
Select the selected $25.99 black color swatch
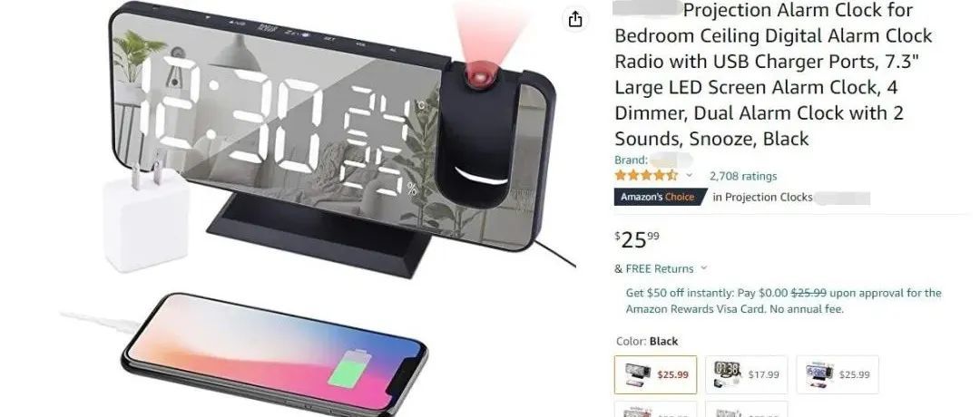(x=656, y=374)
